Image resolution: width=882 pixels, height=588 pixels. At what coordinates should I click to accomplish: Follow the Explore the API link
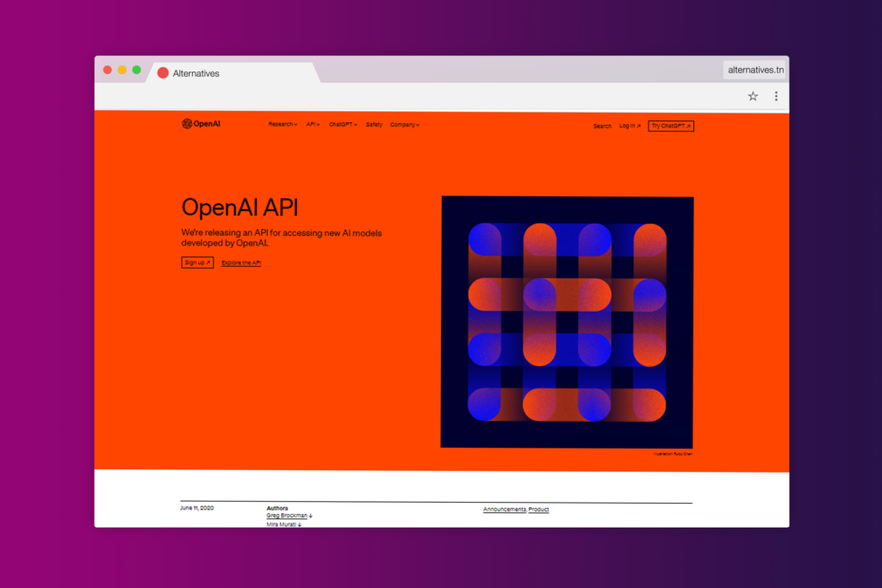[x=241, y=263]
